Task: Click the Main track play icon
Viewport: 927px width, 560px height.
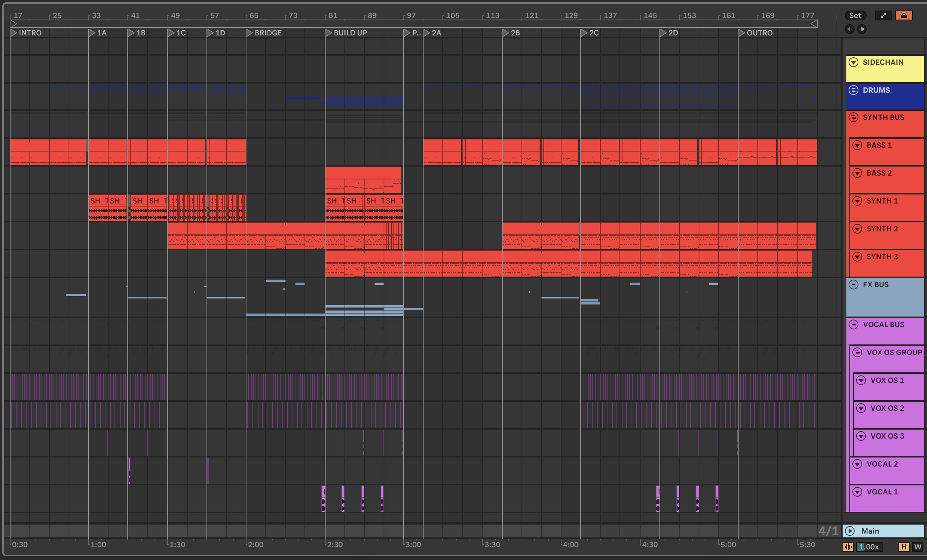Action: pyautogui.click(x=850, y=531)
